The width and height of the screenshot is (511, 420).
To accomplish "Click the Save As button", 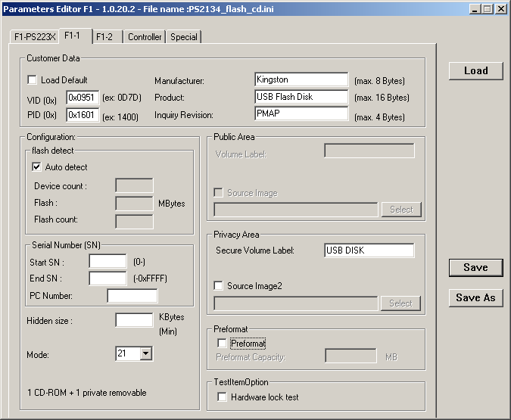I will (475, 297).
